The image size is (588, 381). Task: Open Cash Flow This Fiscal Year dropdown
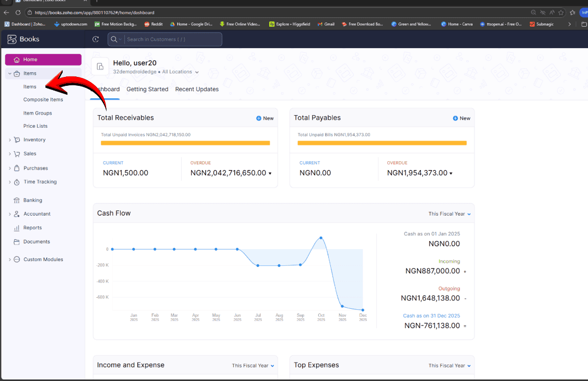click(449, 214)
